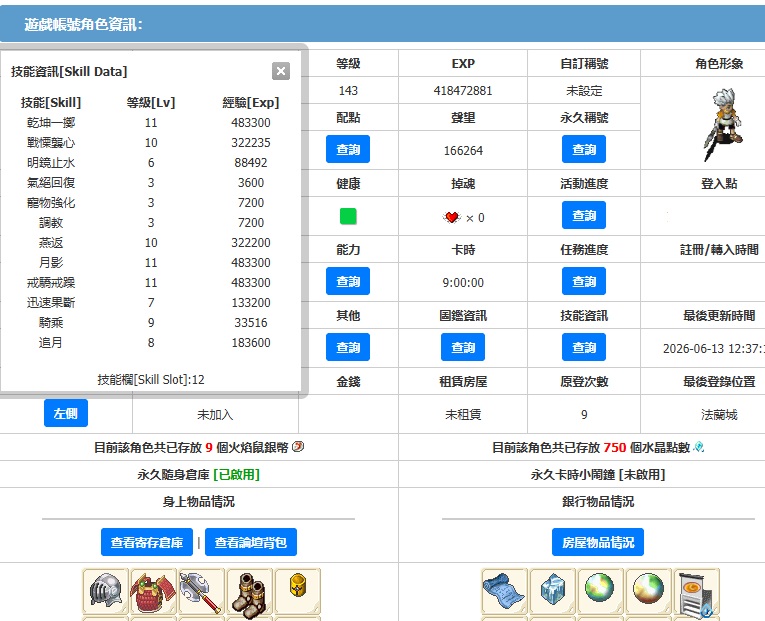Click card time value 9:00:00
This screenshot has width=765, height=621.
click(x=463, y=282)
